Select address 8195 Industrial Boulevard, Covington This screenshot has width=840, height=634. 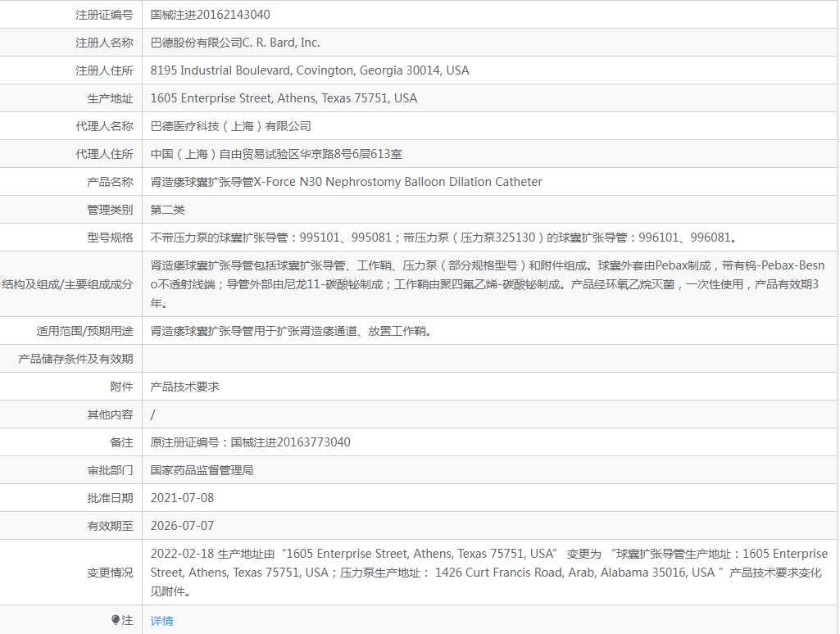(x=310, y=70)
